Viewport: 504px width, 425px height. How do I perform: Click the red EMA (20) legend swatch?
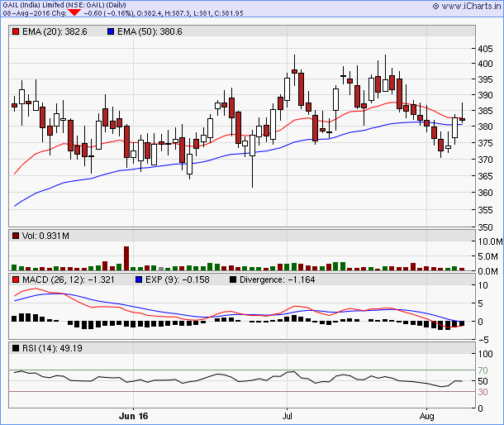16,31
